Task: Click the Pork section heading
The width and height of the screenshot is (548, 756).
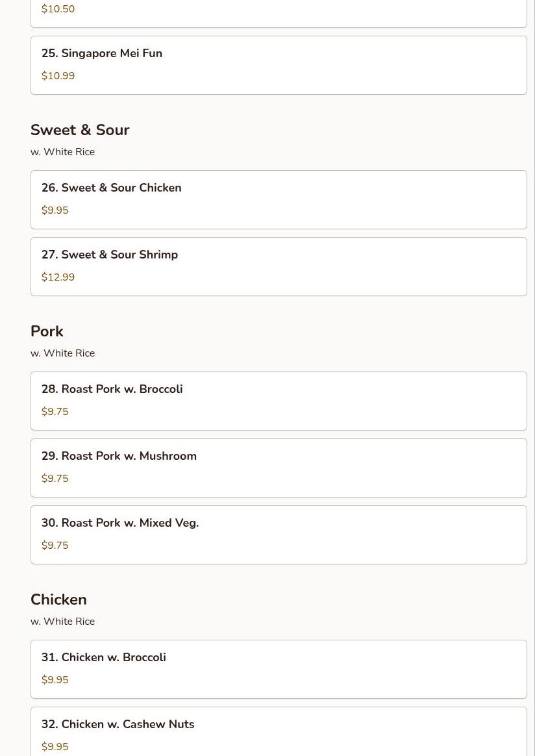Action: [47, 331]
